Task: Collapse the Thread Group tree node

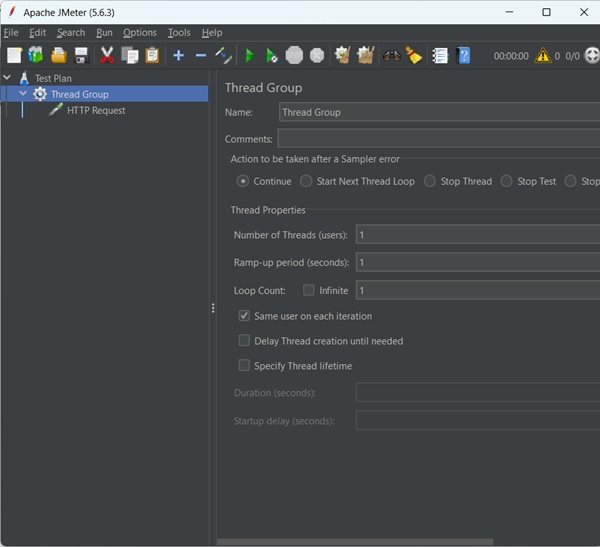Action: pos(24,95)
